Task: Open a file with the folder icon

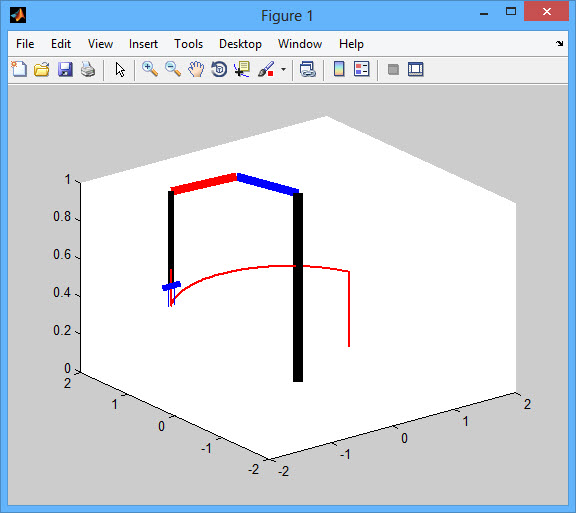Action: pos(42,69)
